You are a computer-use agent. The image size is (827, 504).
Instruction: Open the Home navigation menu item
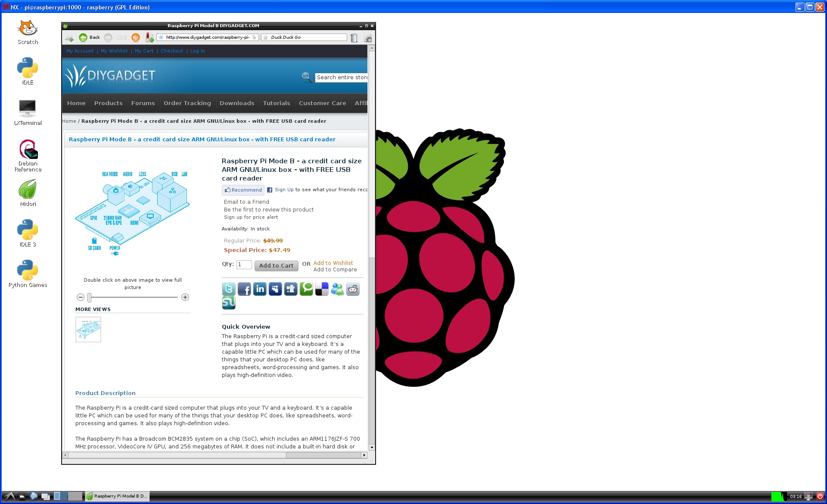tap(76, 103)
